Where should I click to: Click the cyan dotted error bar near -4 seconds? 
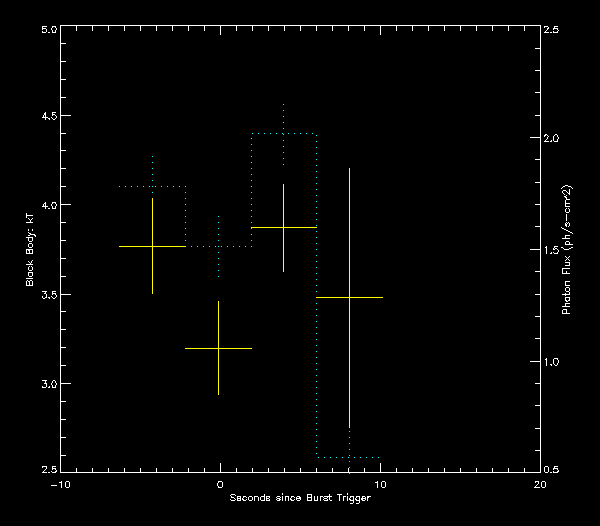coord(152,170)
